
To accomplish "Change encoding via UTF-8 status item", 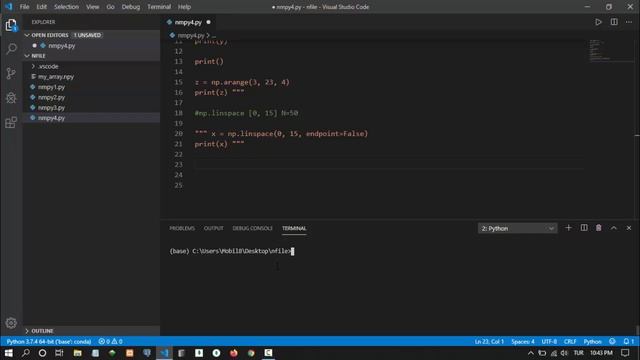I will point(549,341).
